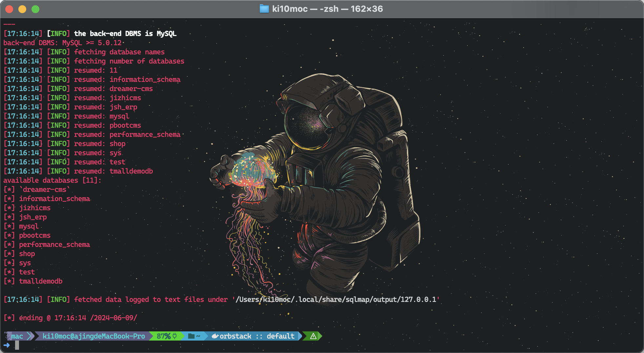Click 'resumed: sys' log line
The image size is (644, 353).
tap(98, 153)
